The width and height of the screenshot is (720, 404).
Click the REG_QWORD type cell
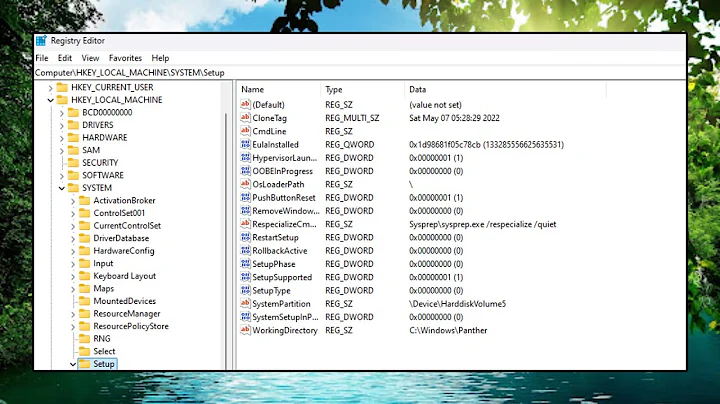[350, 144]
